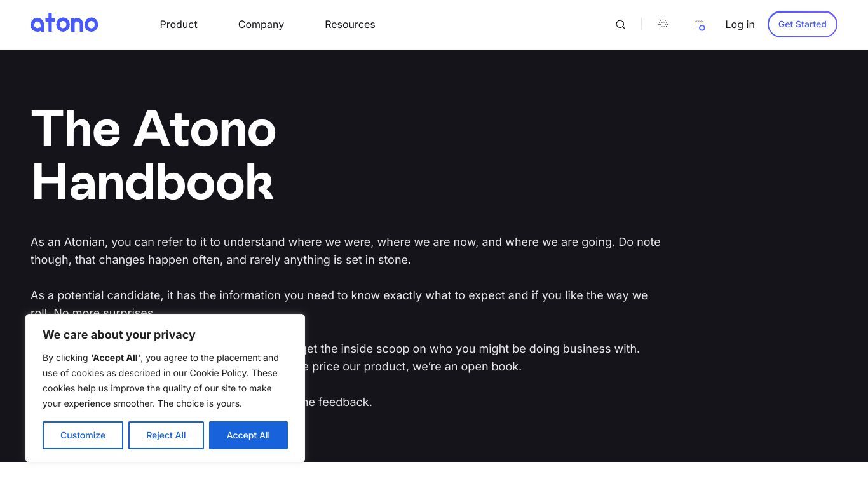Image resolution: width=868 pixels, height=488 pixels.
Task: Click The Atono Handbook heading
Action: pos(153,155)
